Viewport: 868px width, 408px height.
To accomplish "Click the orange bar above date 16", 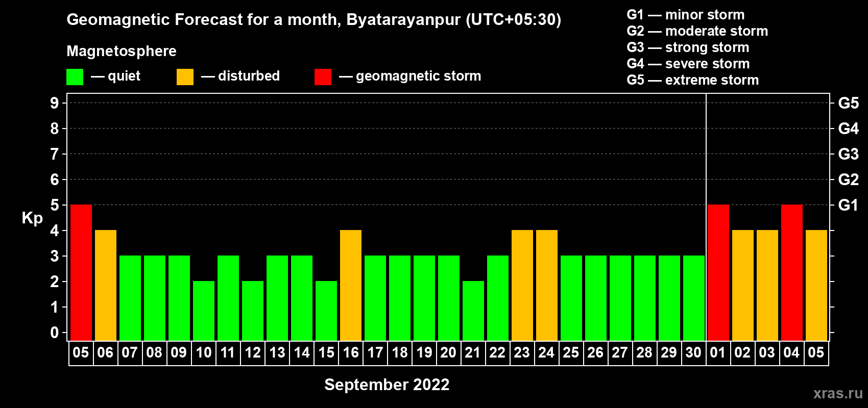I will pos(351,285).
